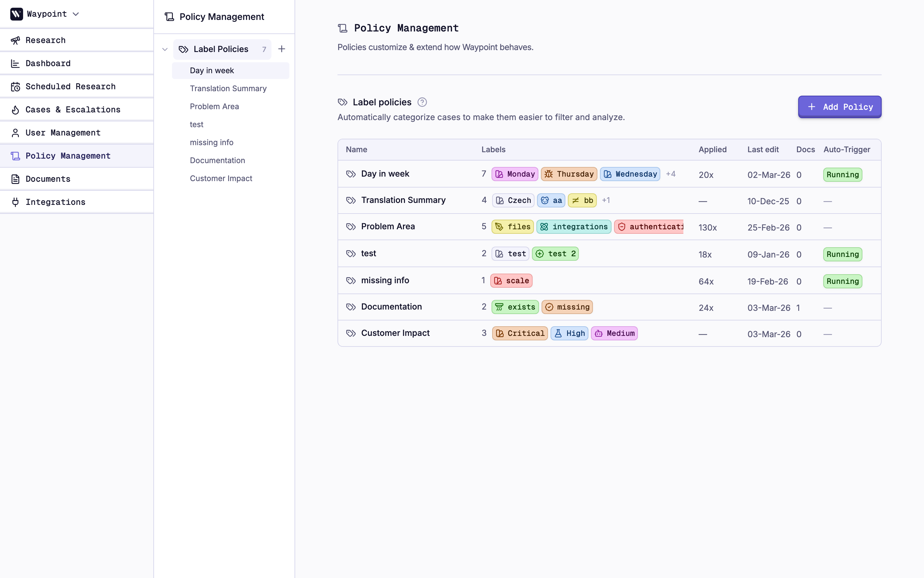
Task: Open Customer Impact in policy tree
Action: point(231,178)
